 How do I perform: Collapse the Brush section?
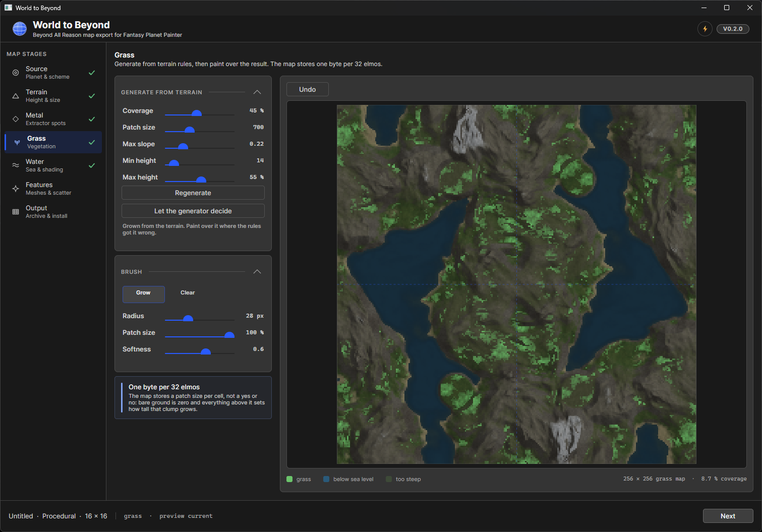257,272
